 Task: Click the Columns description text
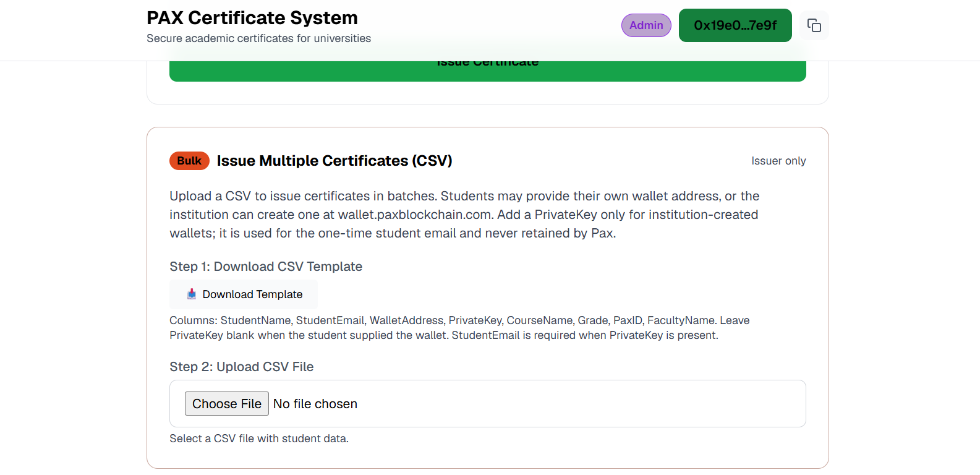point(459,328)
